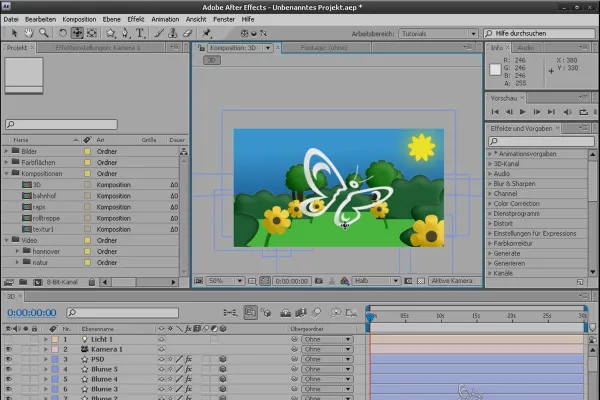Select the Star shape tool

111,33
